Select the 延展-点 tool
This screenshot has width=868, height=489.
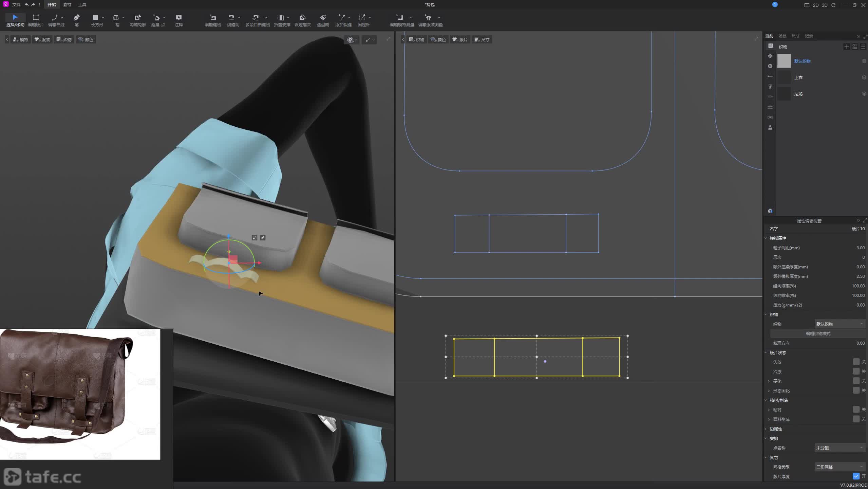click(158, 20)
